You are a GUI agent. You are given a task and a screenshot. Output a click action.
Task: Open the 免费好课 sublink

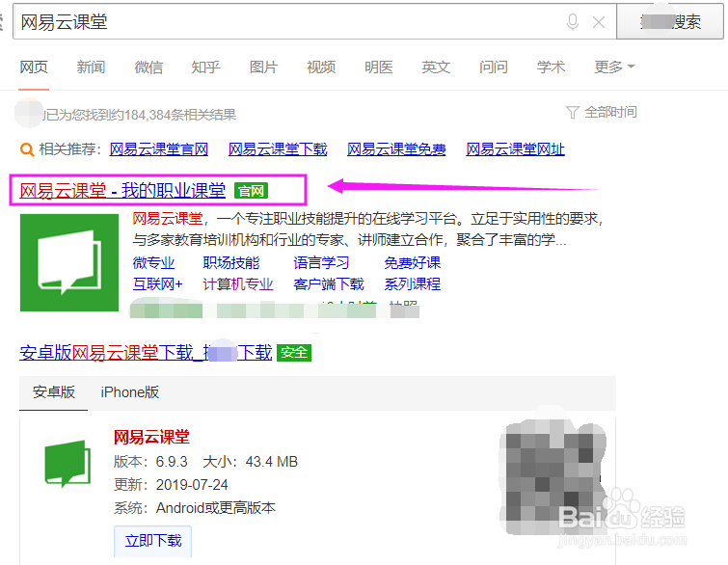coord(413,263)
